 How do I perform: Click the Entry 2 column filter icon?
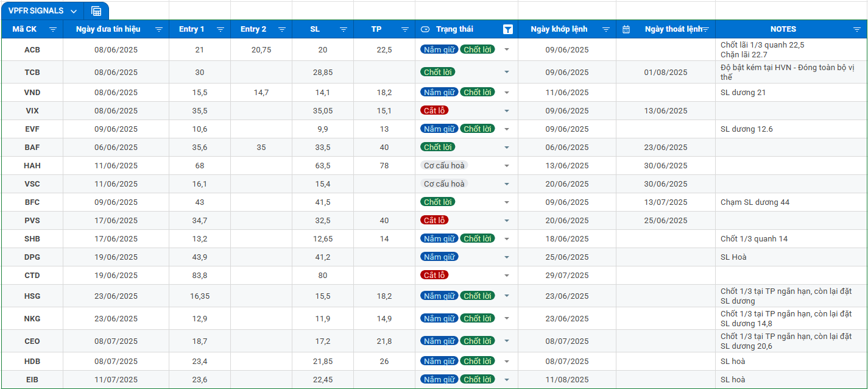[x=282, y=29]
